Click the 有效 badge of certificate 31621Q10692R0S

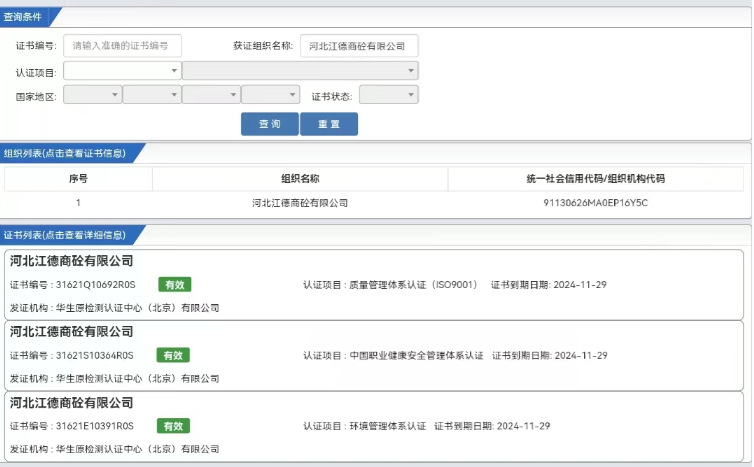point(175,285)
